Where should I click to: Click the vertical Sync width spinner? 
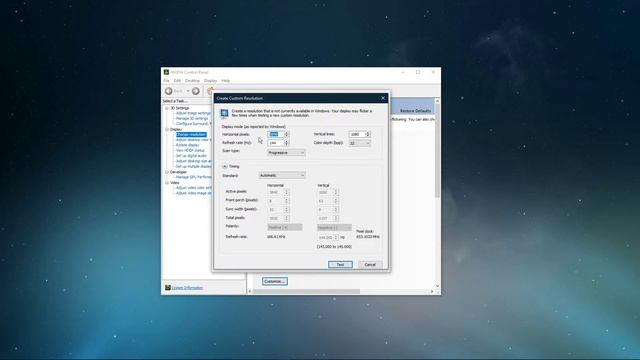[336, 209]
